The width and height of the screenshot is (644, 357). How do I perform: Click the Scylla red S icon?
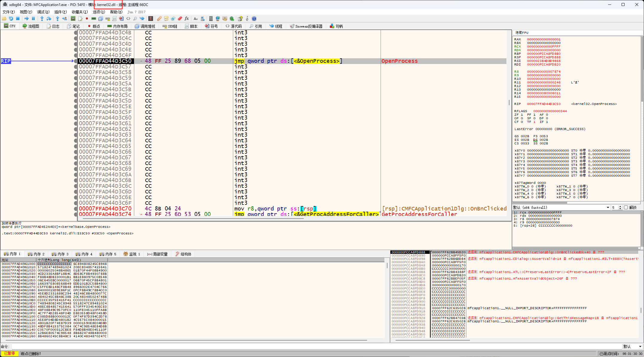click(x=151, y=19)
